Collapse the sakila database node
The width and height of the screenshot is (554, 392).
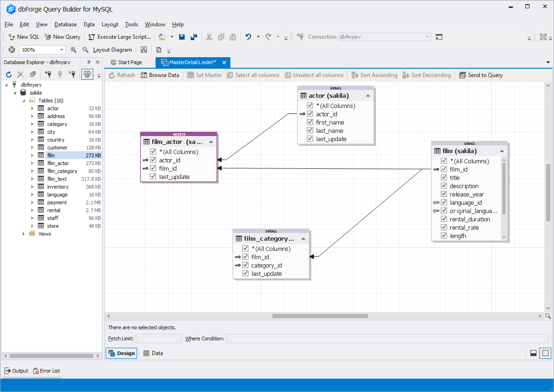(15, 93)
